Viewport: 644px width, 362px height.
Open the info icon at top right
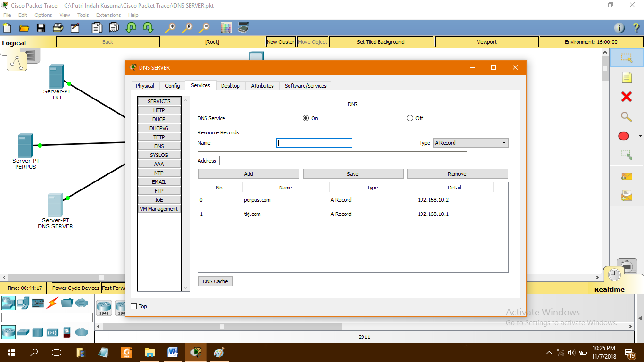(619, 28)
